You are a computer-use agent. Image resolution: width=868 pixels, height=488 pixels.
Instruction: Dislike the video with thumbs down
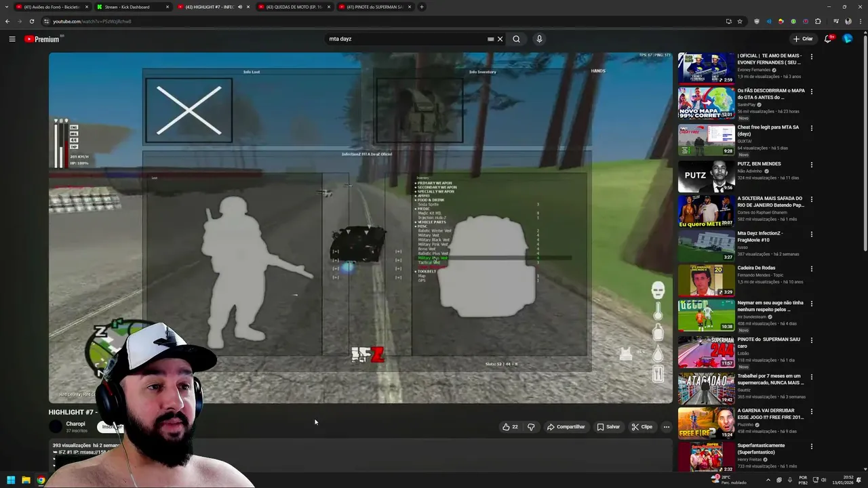point(531,426)
